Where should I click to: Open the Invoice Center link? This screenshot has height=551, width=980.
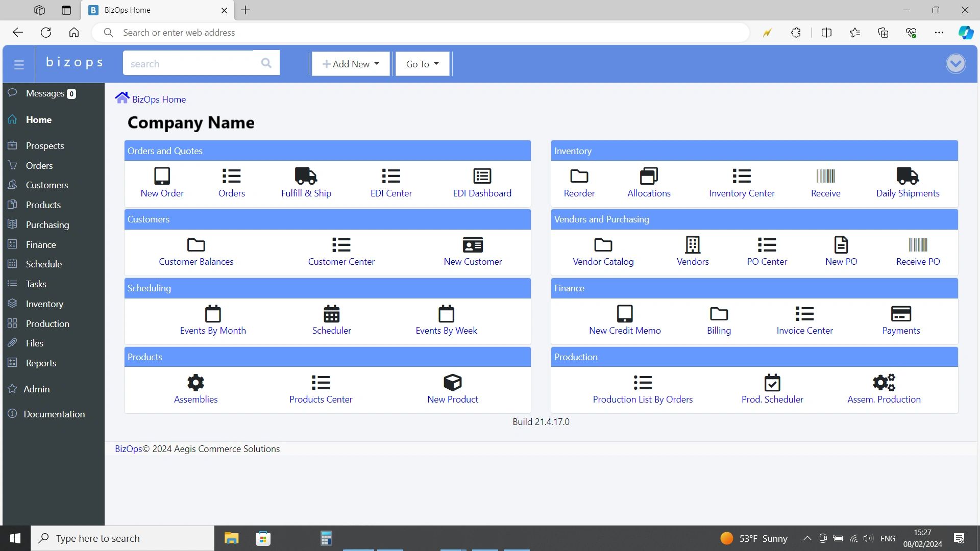(x=804, y=331)
